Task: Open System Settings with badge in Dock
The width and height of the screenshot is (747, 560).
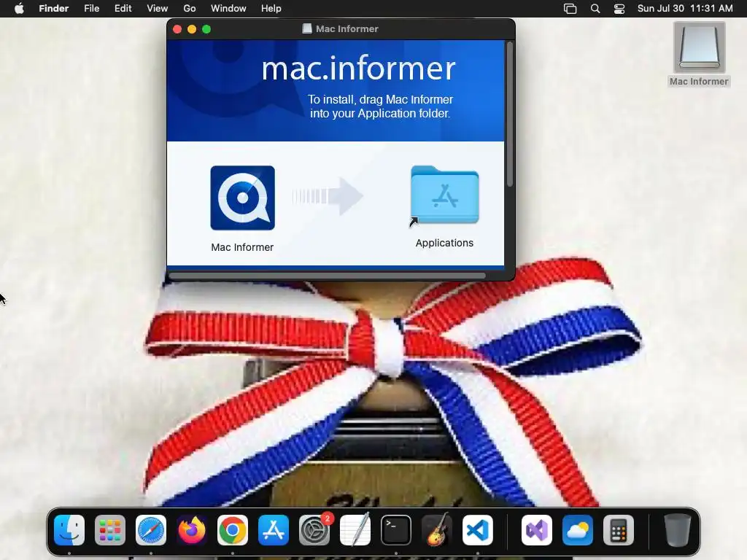Action: click(x=314, y=530)
